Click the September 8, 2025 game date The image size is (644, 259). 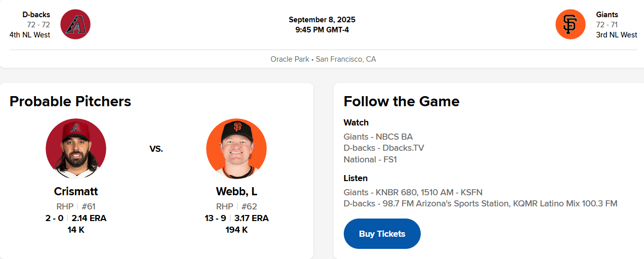click(322, 20)
